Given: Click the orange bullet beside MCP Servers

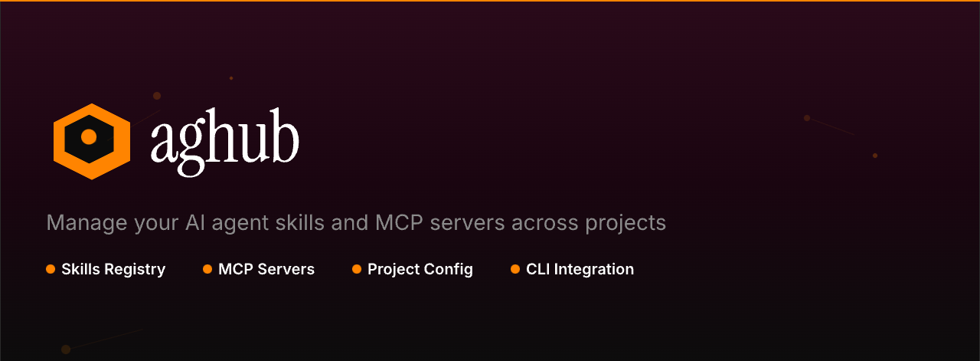Looking at the screenshot, I should [x=207, y=269].
